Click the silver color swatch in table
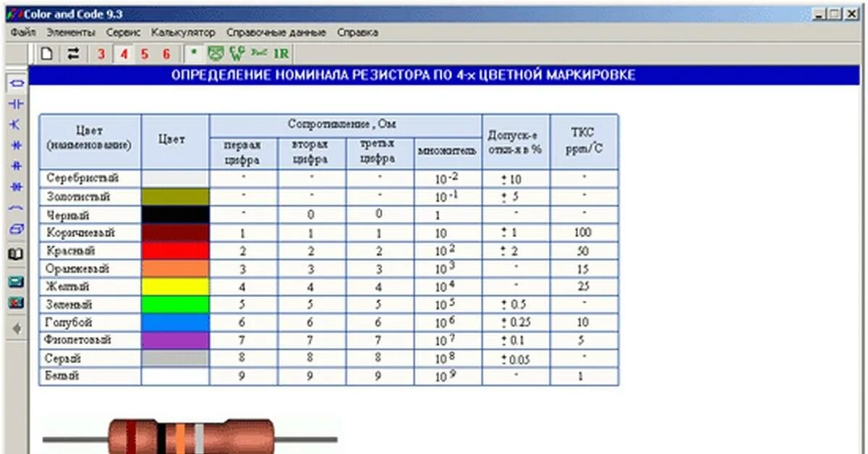The width and height of the screenshot is (868, 454). pyautogui.click(x=175, y=178)
